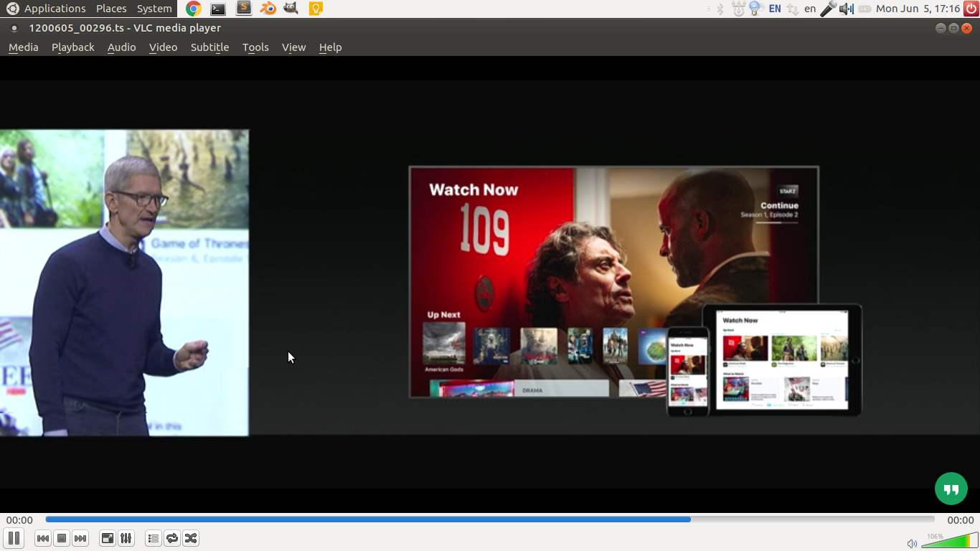The height and width of the screenshot is (551, 980).
Task: Toggle random playback order
Action: coord(191,538)
